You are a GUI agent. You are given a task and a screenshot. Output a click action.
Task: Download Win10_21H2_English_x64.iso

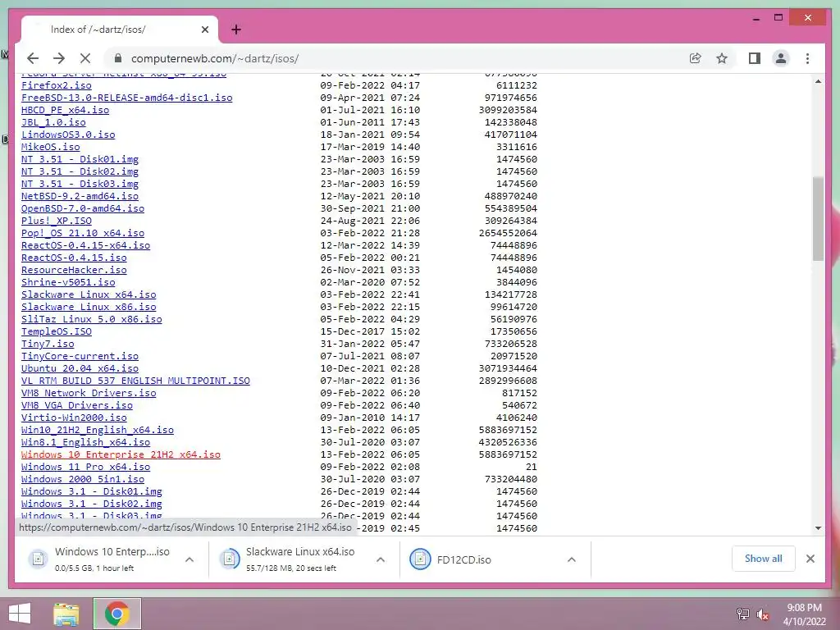click(x=98, y=430)
